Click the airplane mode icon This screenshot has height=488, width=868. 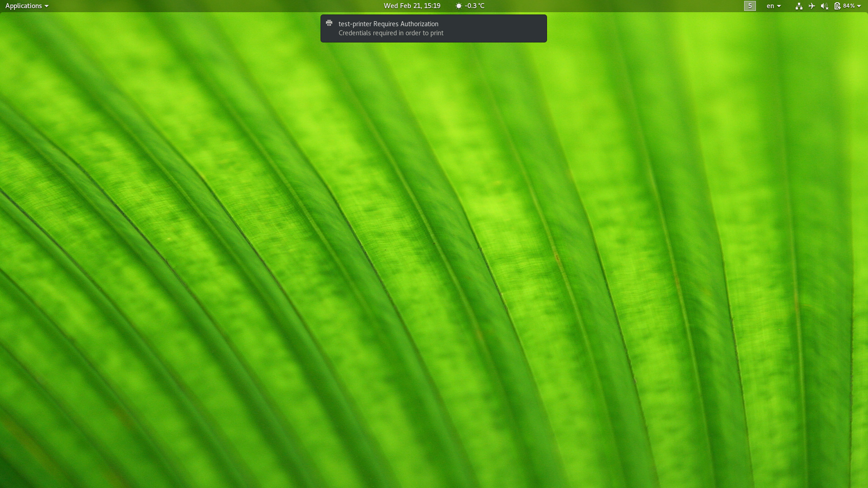811,6
